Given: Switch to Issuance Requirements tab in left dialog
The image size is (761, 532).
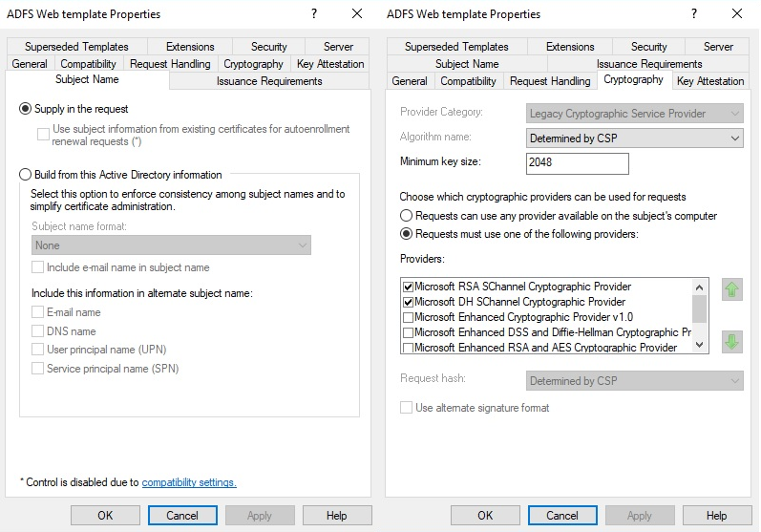Looking at the screenshot, I should click(x=269, y=81).
